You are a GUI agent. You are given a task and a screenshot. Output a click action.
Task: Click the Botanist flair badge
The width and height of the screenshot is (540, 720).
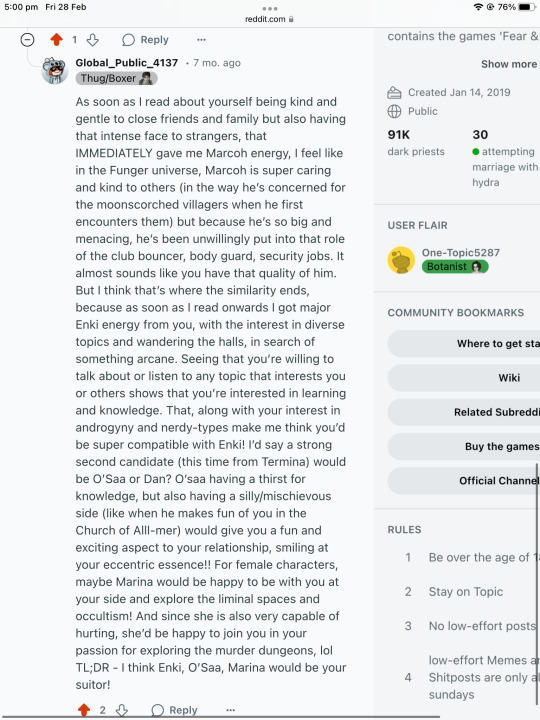click(x=455, y=267)
